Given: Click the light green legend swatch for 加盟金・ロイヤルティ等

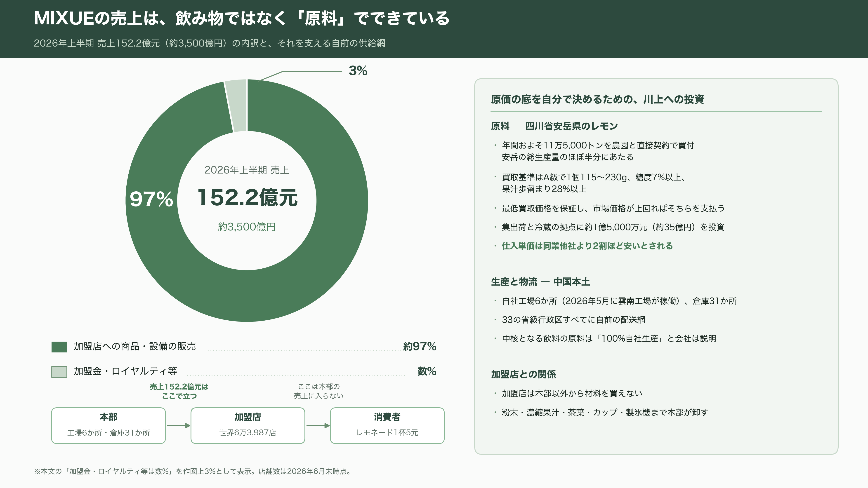Looking at the screenshot, I should [59, 371].
